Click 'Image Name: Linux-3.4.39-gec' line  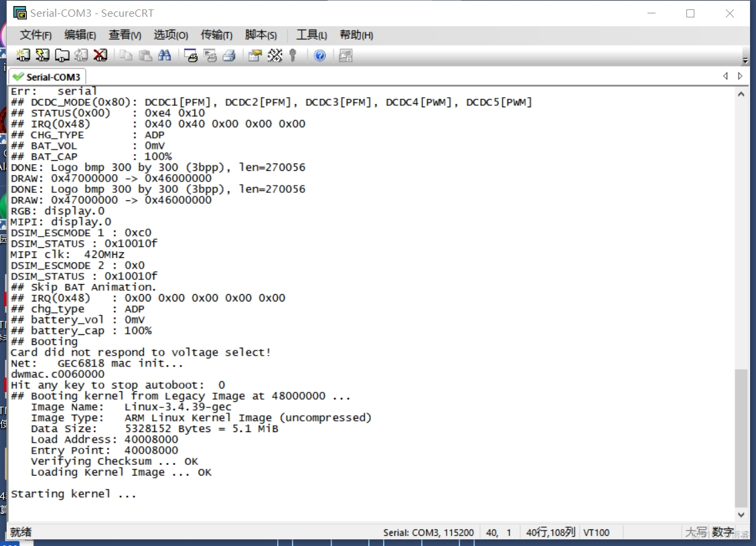(131, 407)
